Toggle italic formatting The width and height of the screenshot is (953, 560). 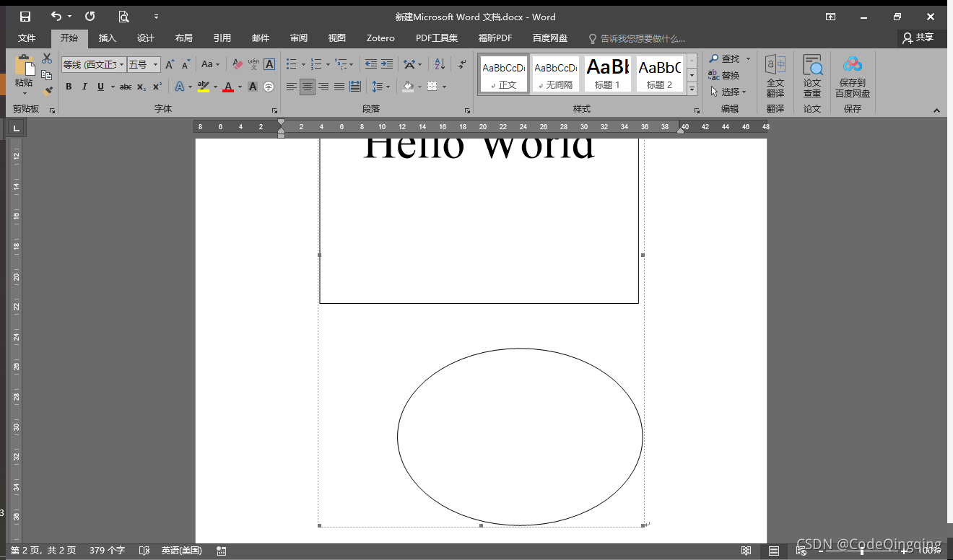pyautogui.click(x=84, y=87)
